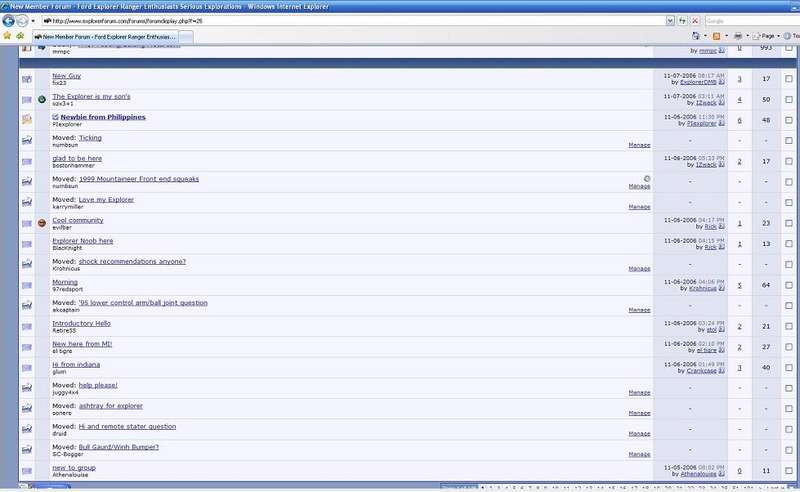Click the empty New Tab button
This screenshot has width=800, height=492.
186,37
